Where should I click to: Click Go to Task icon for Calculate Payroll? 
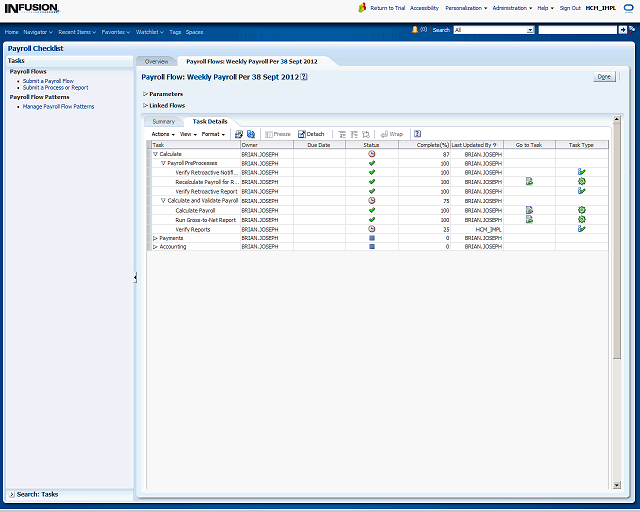529,210
